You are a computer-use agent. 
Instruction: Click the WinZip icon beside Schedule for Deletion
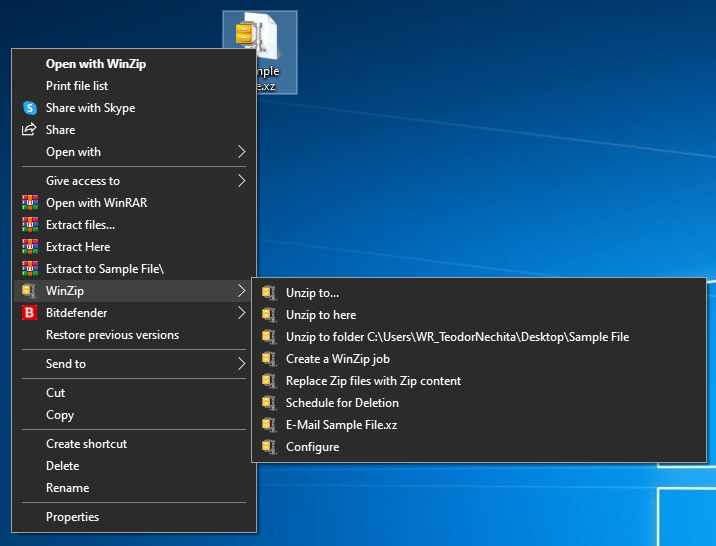(267, 403)
